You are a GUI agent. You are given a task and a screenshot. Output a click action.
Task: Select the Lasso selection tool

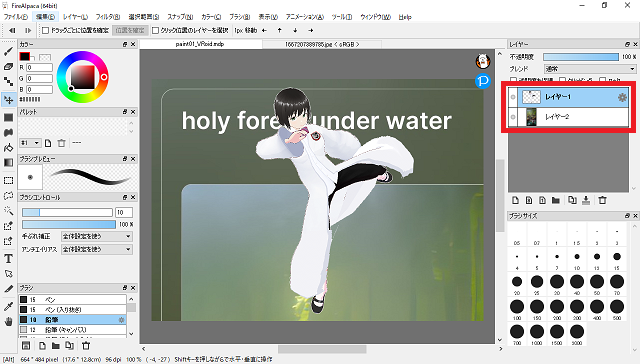(8, 195)
